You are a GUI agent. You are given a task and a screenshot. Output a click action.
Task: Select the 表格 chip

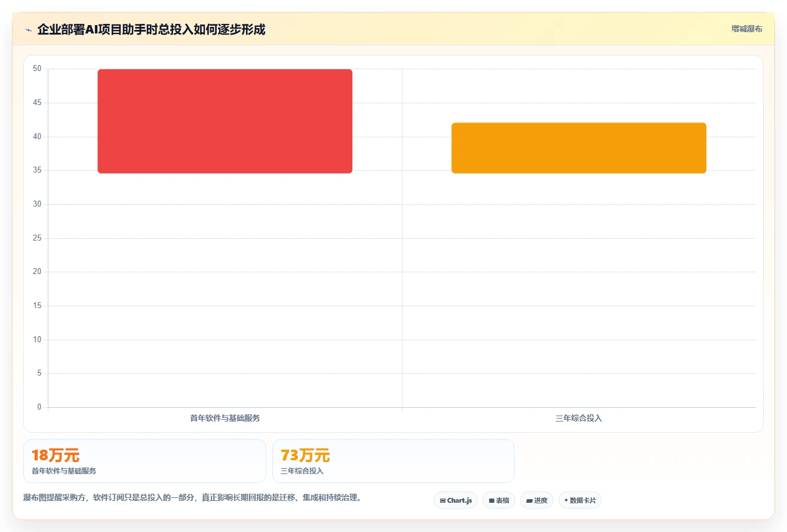coord(499,500)
